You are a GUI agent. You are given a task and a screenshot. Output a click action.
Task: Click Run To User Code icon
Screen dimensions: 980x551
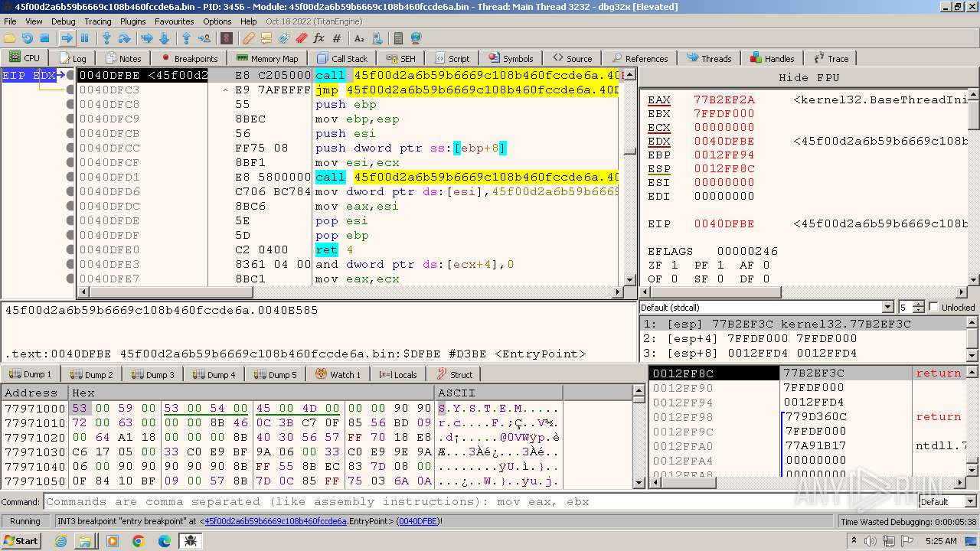204,37
